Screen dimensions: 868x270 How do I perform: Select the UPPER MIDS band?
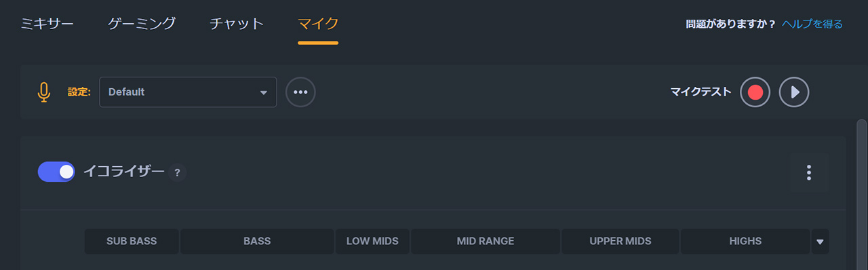point(620,242)
